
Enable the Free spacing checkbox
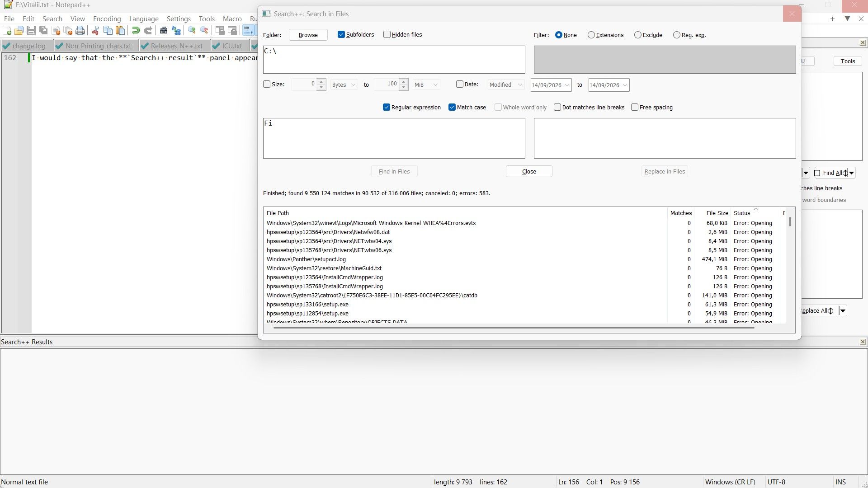tap(635, 107)
